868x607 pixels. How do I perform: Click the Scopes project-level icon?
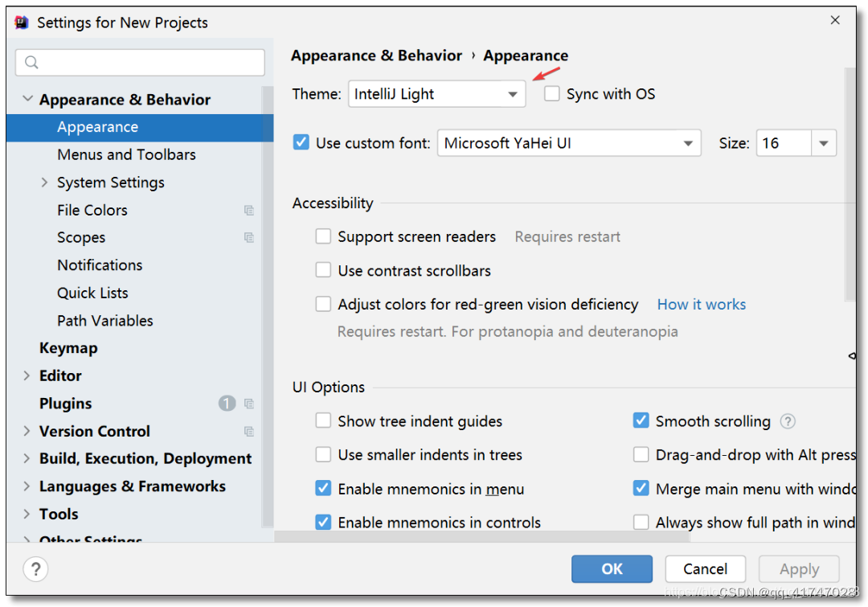[x=249, y=238]
